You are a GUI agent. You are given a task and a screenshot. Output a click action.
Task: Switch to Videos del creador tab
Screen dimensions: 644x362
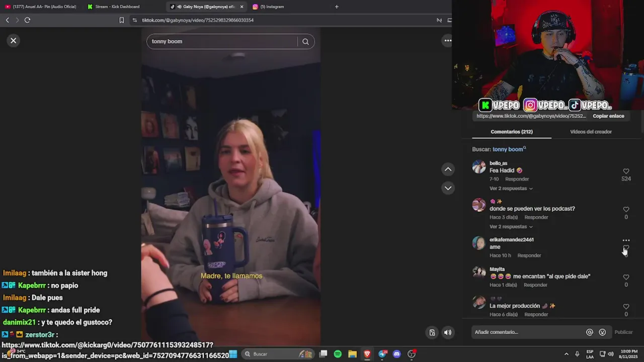(591, 132)
